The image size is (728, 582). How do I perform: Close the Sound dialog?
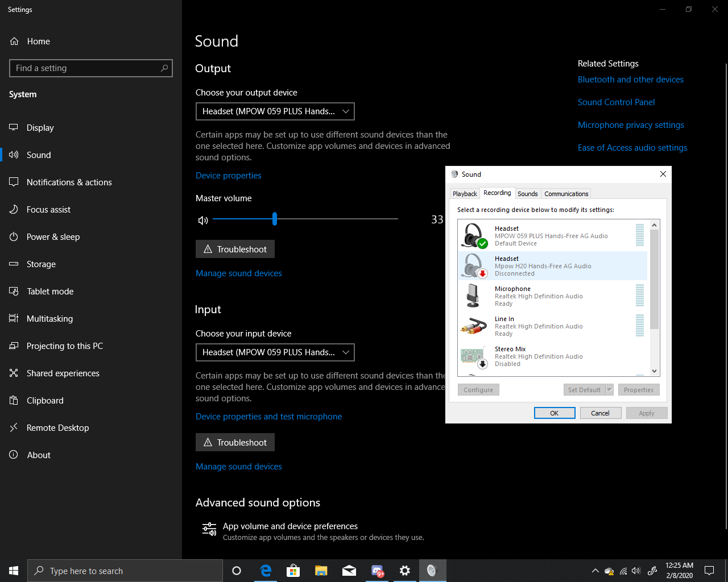pyautogui.click(x=663, y=174)
